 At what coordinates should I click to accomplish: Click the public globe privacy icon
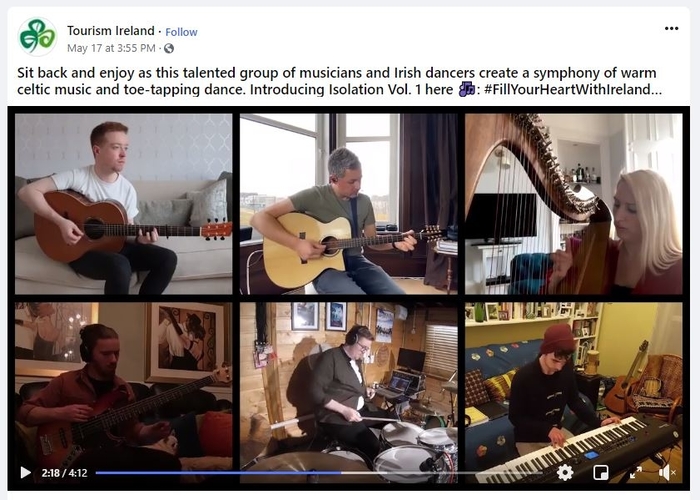[x=169, y=48]
